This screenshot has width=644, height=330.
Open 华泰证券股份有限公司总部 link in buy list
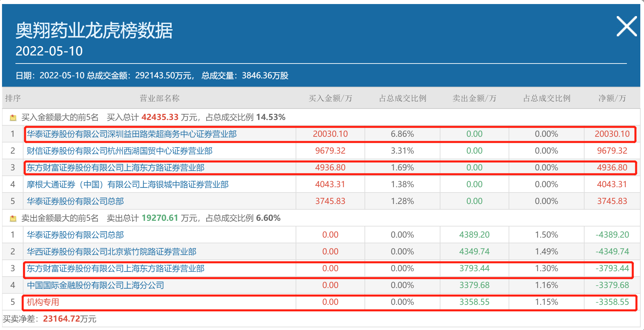click(x=75, y=201)
